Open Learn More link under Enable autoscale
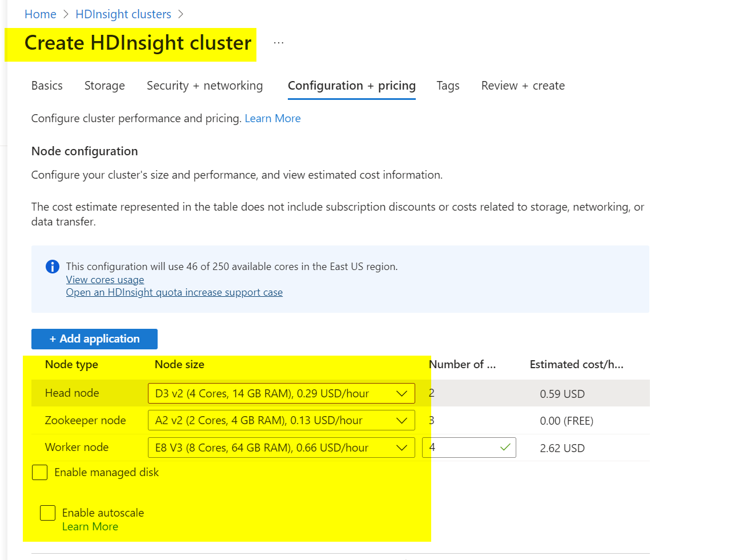 click(90, 527)
